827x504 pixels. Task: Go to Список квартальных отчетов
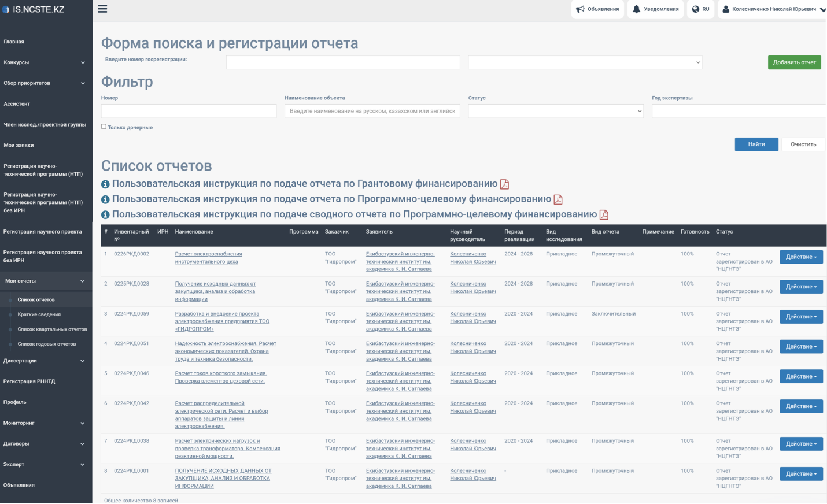pyautogui.click(x=52, y=329)
